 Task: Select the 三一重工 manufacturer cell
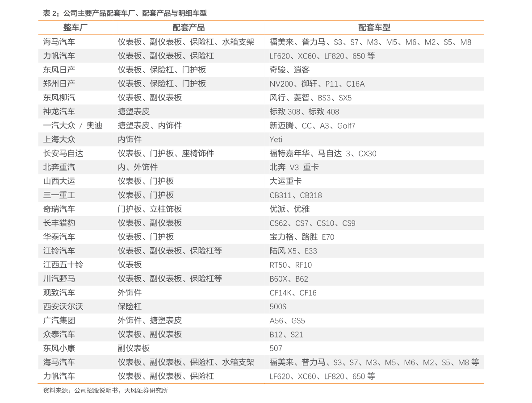point(59,195)
